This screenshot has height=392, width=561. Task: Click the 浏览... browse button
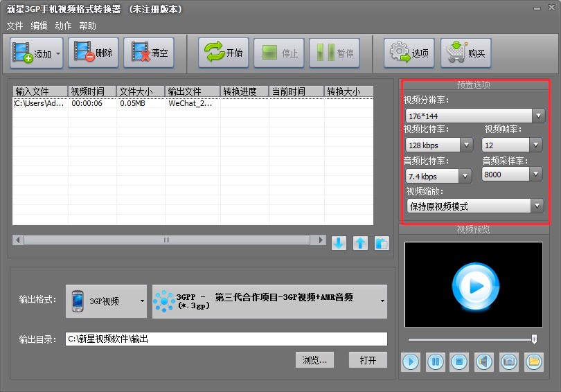coord(314,360)
